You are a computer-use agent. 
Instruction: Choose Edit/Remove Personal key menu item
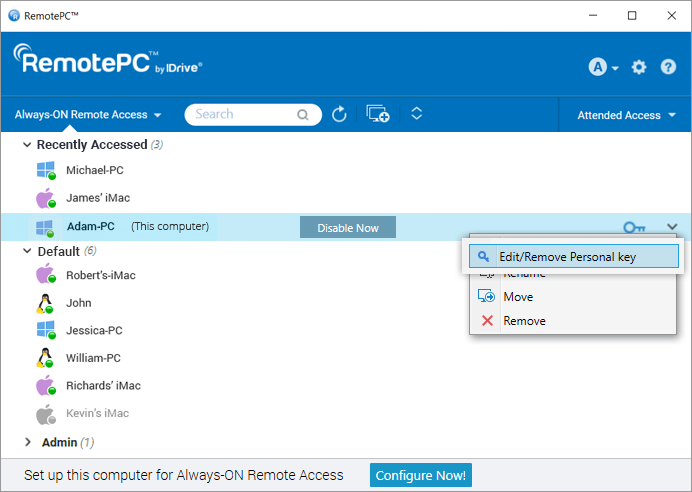tap(574, 256)
